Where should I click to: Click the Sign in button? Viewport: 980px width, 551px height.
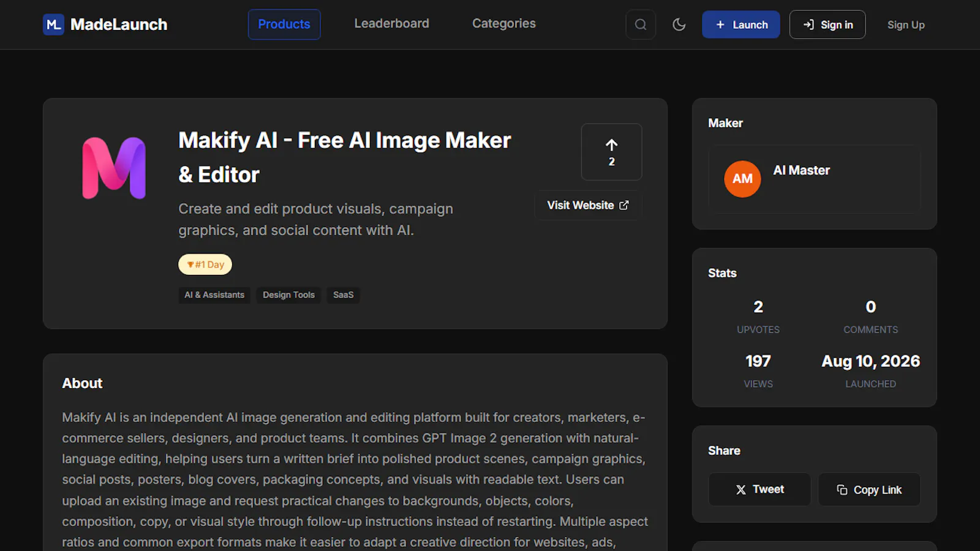[827, 24]
